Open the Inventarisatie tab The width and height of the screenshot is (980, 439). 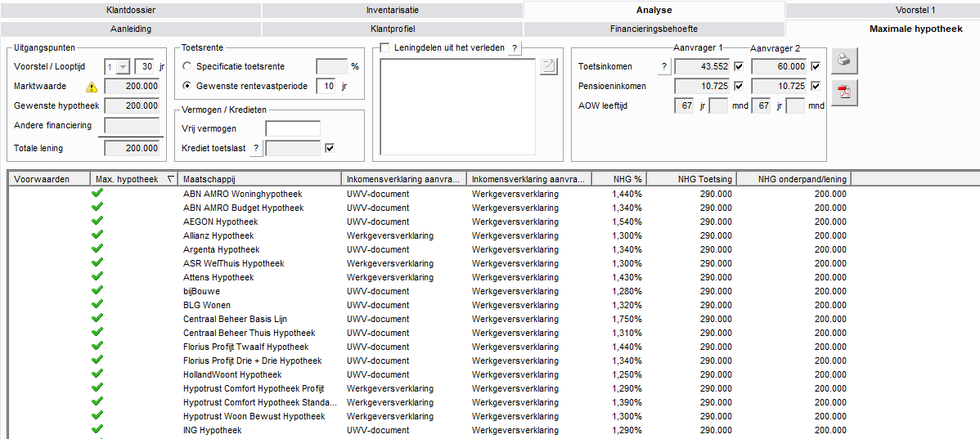click(x=393, y=10)
